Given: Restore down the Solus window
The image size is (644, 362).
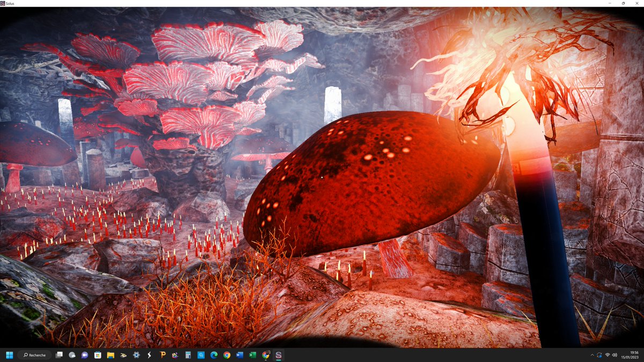Looking at the screenshot, I should (x=623, y=3).
